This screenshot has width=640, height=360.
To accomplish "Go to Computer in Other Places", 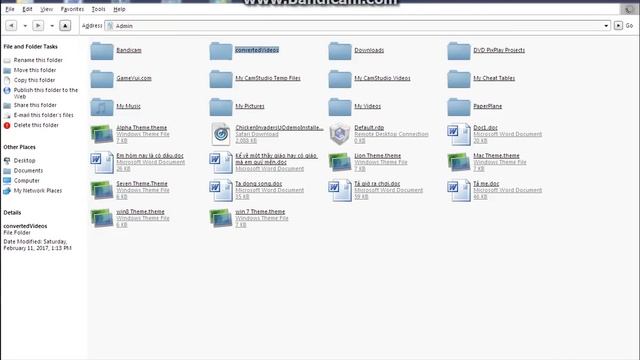I will point(27,180).
